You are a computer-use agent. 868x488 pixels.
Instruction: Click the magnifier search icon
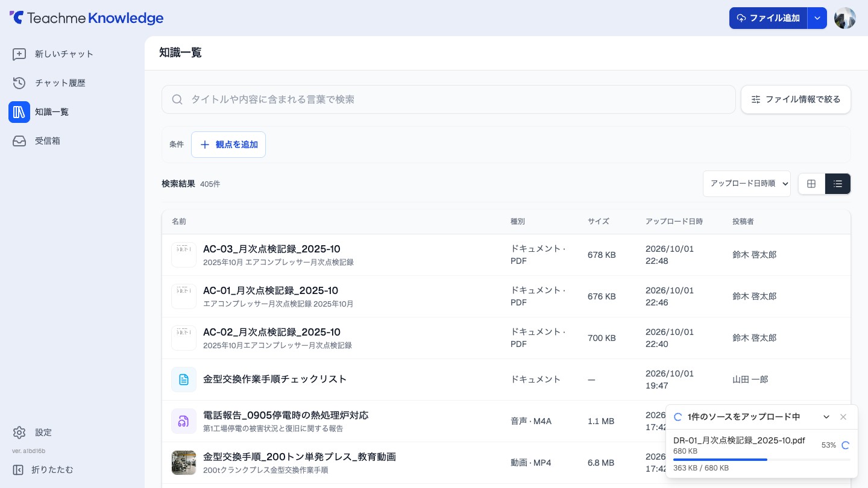[177, 99]
